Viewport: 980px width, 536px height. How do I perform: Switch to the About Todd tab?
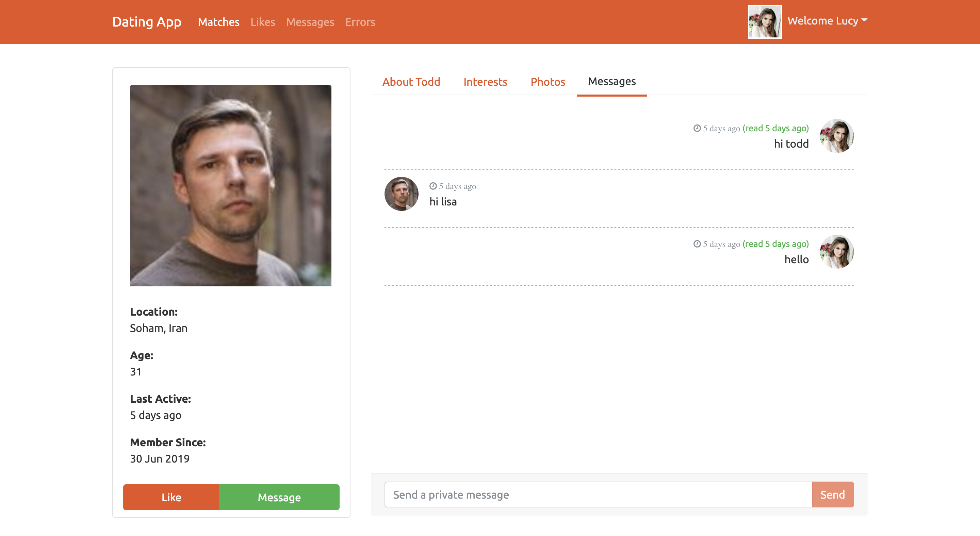tap(411, 82)
